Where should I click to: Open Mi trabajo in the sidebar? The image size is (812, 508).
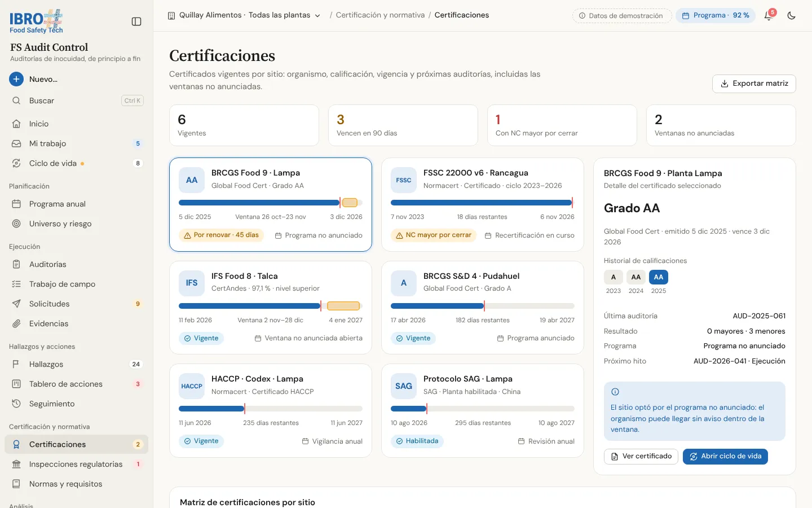[76, 143]
